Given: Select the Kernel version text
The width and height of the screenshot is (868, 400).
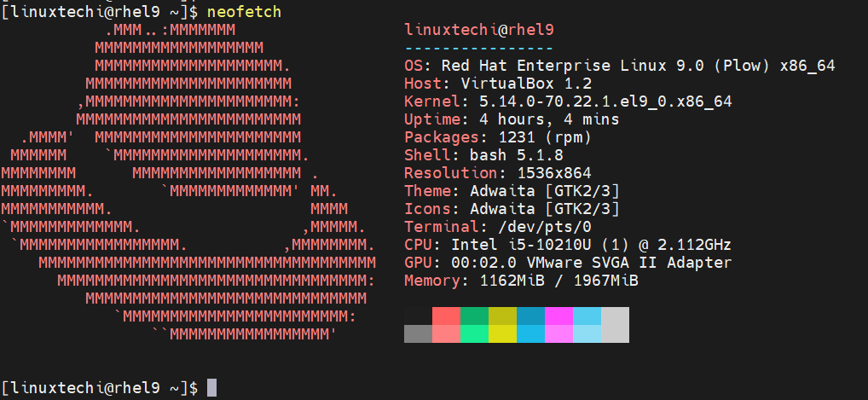Looking at the screenshot, I should 568,101.
